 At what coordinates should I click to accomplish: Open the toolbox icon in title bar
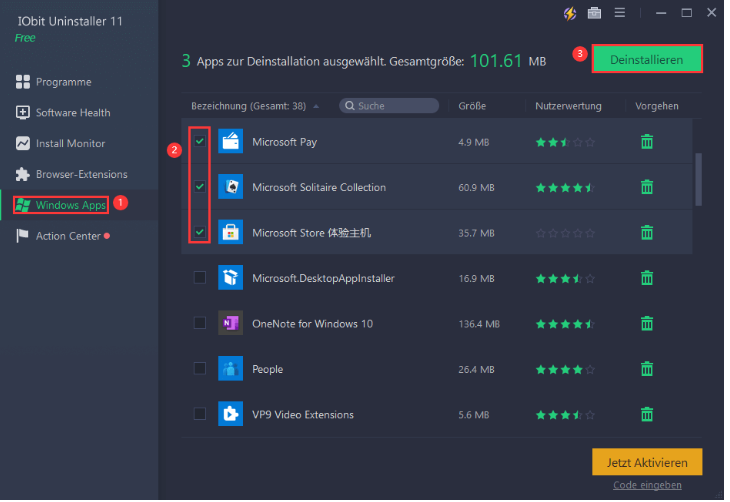coord(595,13)
